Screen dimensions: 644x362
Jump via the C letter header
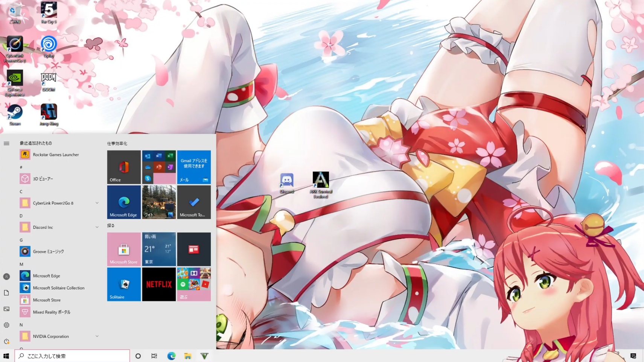coord(21,192)
